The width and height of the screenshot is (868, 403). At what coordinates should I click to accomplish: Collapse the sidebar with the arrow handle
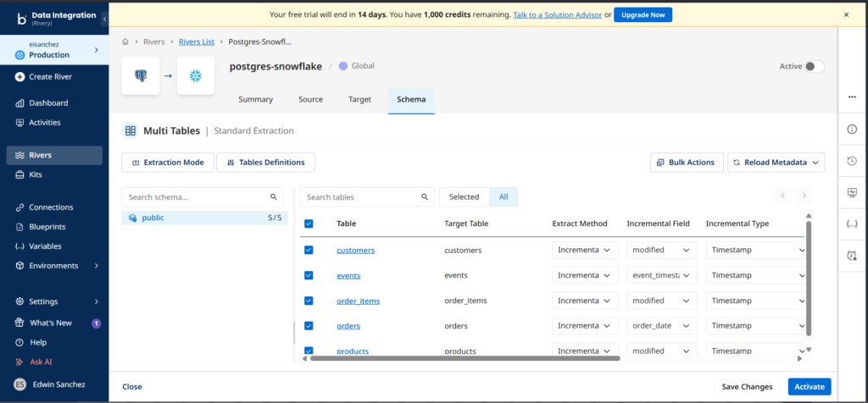(104, 19)
